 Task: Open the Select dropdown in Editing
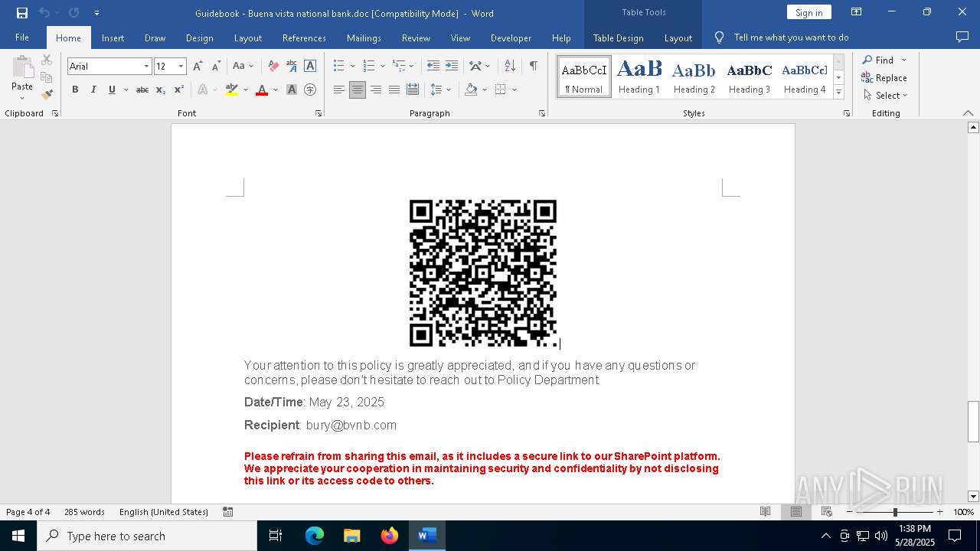(x=886, y=96)
